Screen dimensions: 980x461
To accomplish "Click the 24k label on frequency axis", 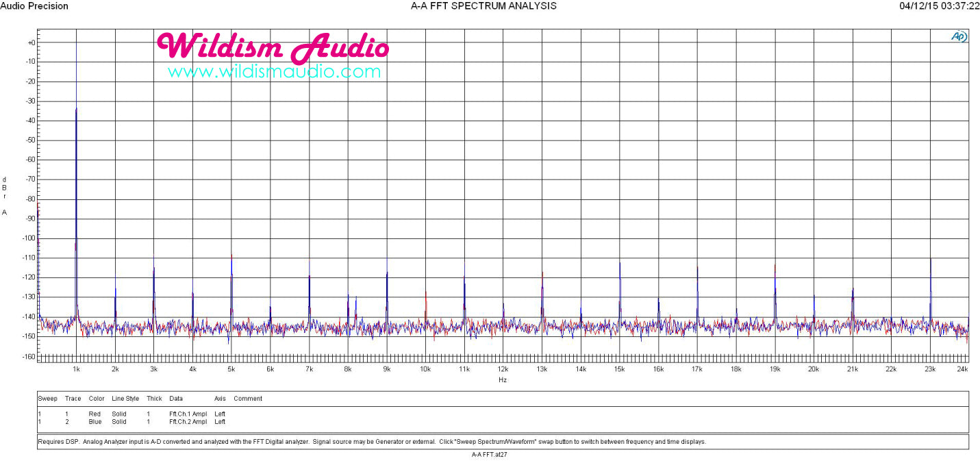I will (x=962, y=369).
